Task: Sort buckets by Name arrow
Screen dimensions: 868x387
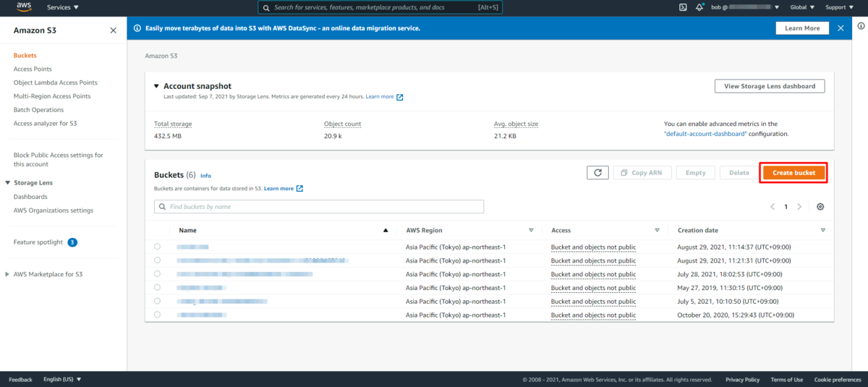Action: click(x=386, y=230)
